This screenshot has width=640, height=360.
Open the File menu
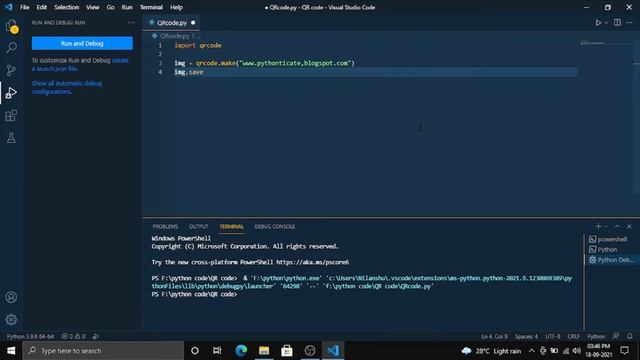24,7
